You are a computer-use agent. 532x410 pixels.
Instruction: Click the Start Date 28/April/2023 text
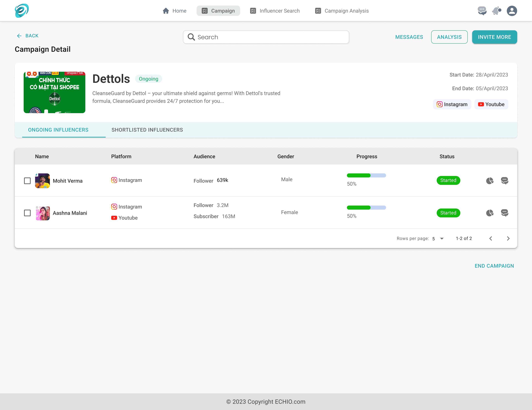click(x=479, y=75)
